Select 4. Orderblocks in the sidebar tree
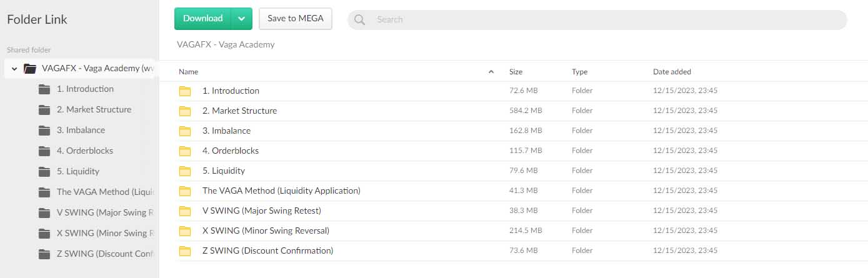Image resolution: width=868 pixels, height=278 pixels. point(85,151)
